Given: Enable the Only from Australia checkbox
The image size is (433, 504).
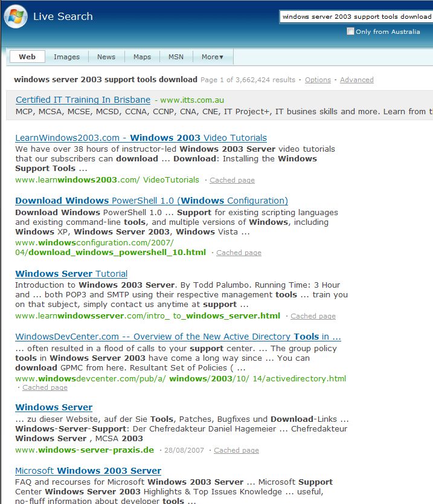Looking at the screenshot, I should [350, 31].
